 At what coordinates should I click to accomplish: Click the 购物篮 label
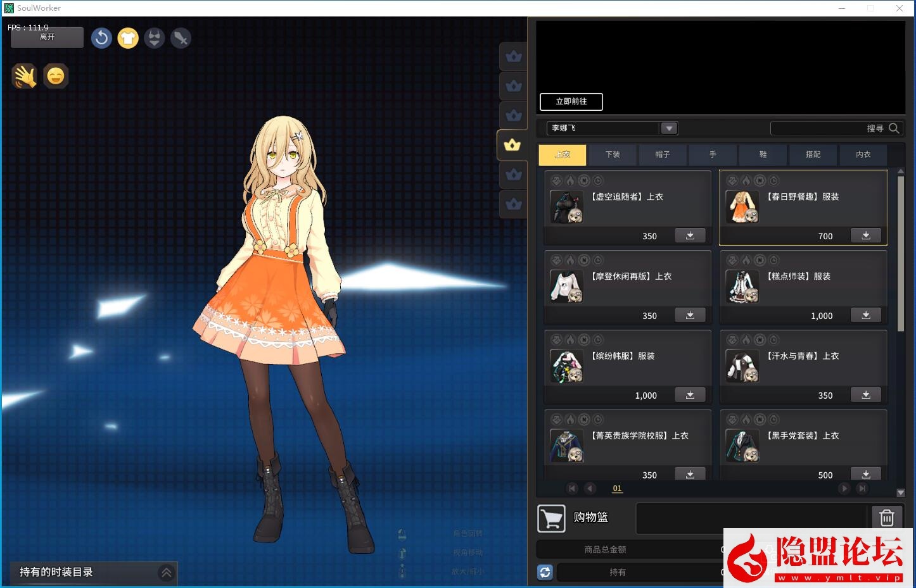click(590, 517)
